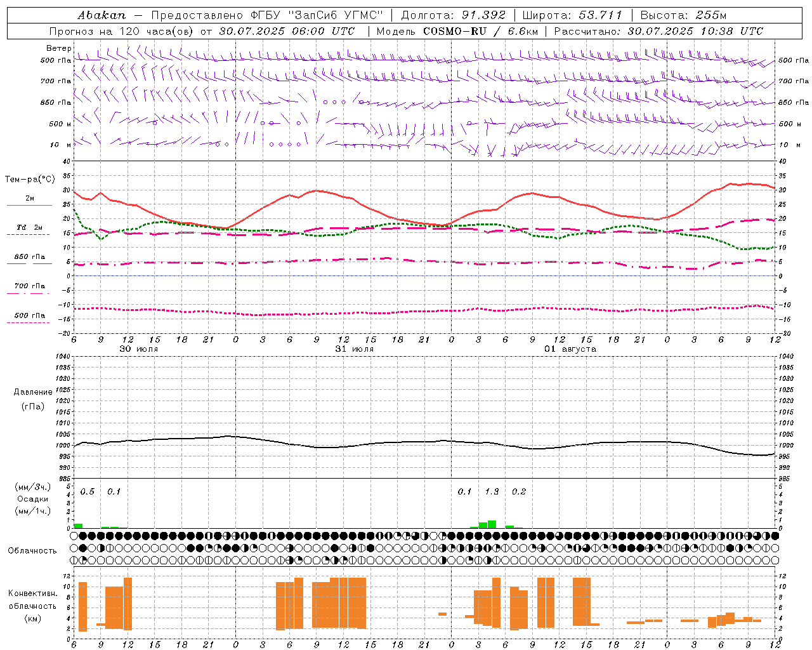Click the '500 гПа' temperature legend entry
The height and width of the screenshot is (650, 812).
(29, 315)
